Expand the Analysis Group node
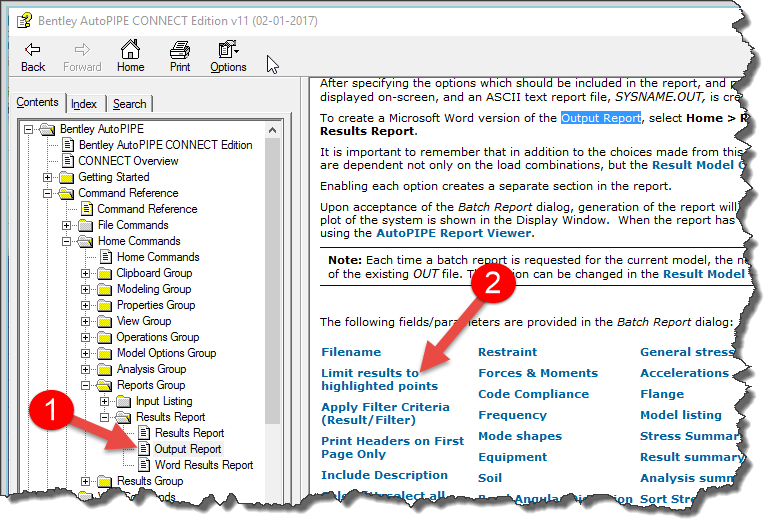This screenshot has width=778, height=532. tap(85, 369)
